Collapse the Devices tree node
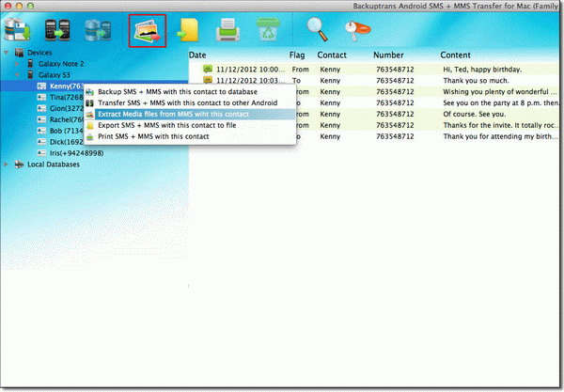 (x=7, y=53)
